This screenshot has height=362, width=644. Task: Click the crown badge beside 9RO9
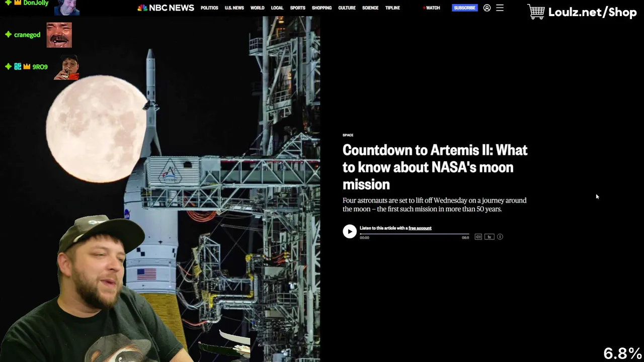tap(27, 66)
